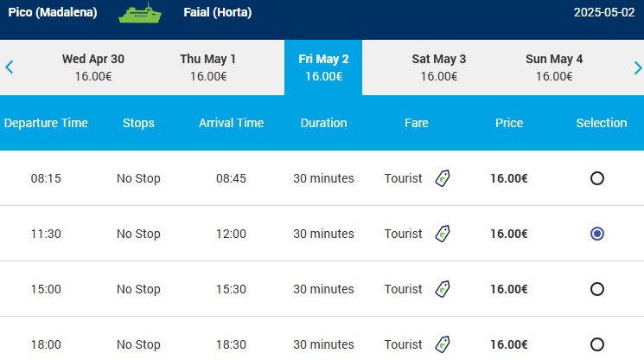Switch to the Sun May 4 date tab
Screen dimensions: 644x360
[x=553, y=67]
